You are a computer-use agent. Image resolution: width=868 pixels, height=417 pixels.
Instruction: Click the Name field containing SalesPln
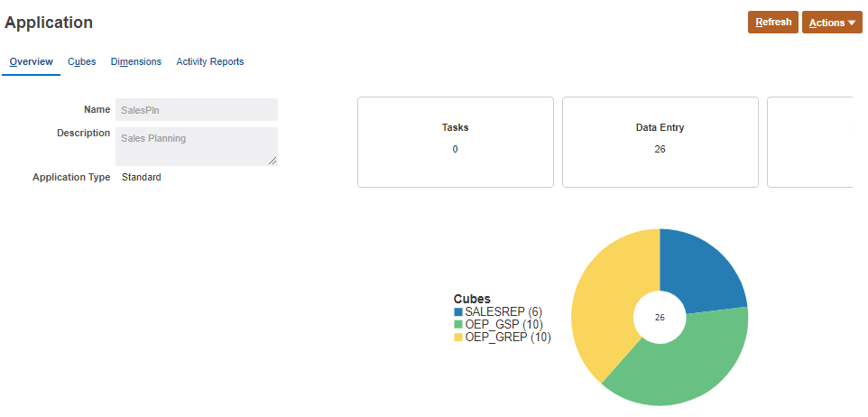(196, 109)
